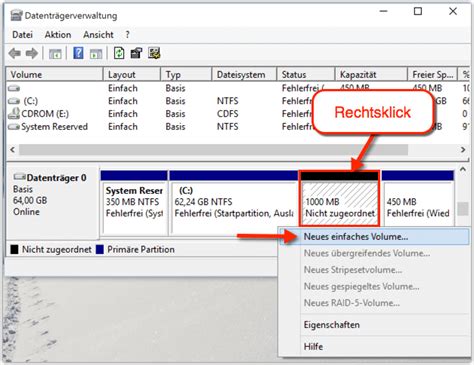Screen dimensions: 474x365
Task: Select the System Reserved 350 MB partition block
Action: tap(134, 202)
